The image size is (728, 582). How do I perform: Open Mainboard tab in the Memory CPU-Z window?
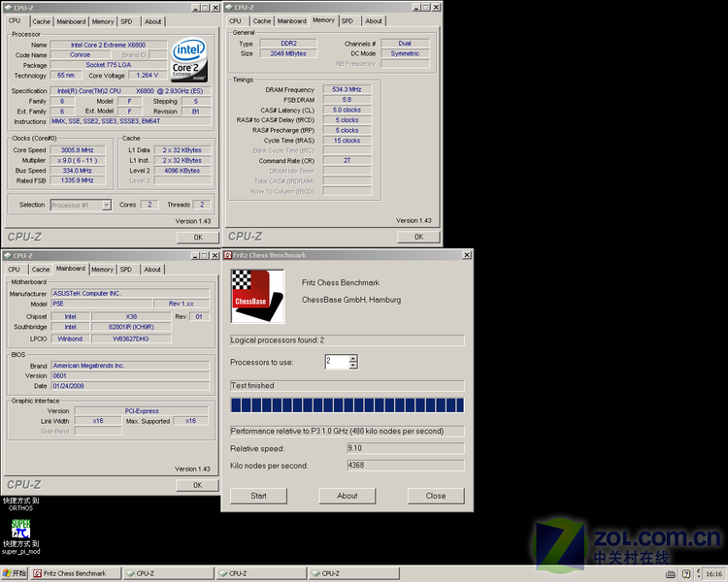(x=291, y=21)
